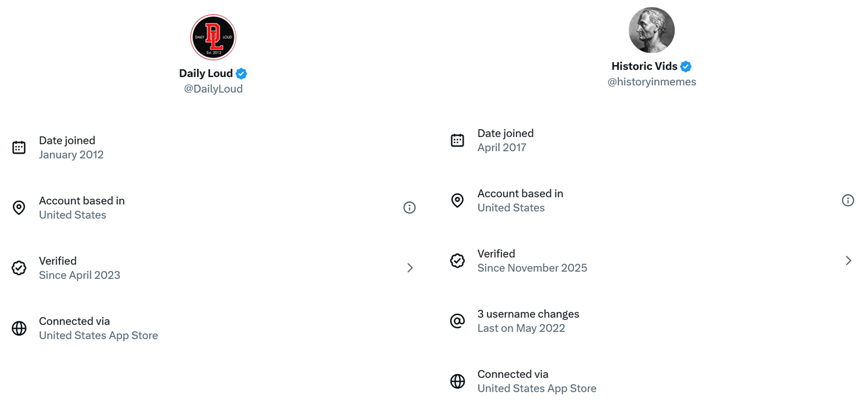
Task: Open Daily Loud's Verified Since April 2023 row
Action: pos(213,267)
